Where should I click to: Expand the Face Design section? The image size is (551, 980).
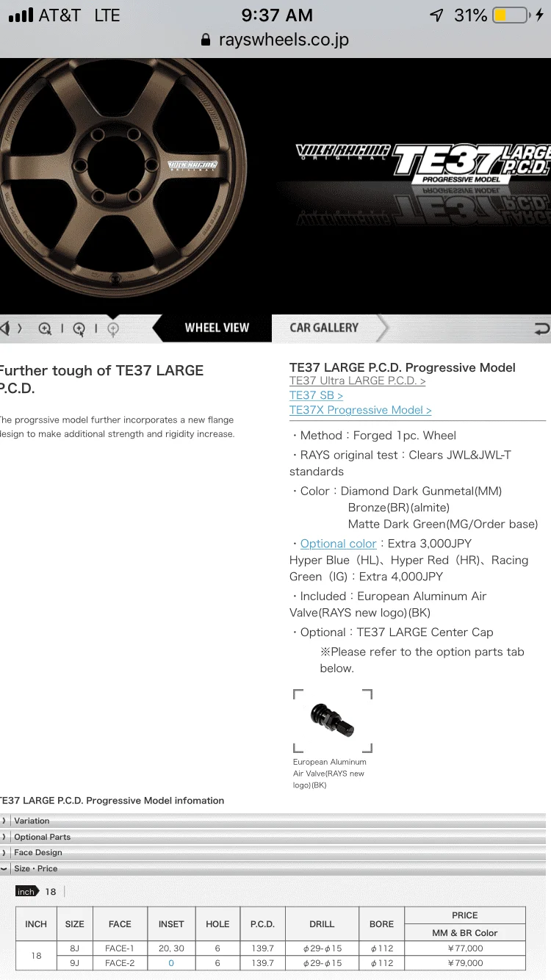273,852
